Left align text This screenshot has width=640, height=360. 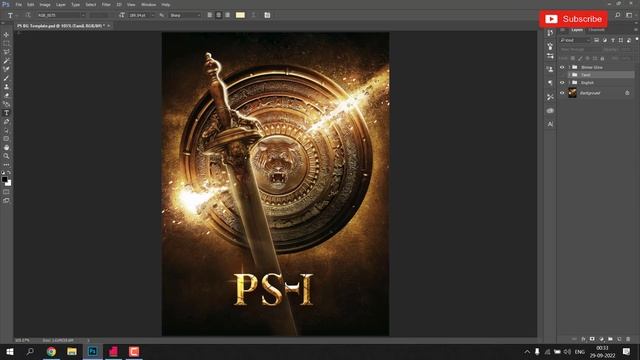click(210, 15)
